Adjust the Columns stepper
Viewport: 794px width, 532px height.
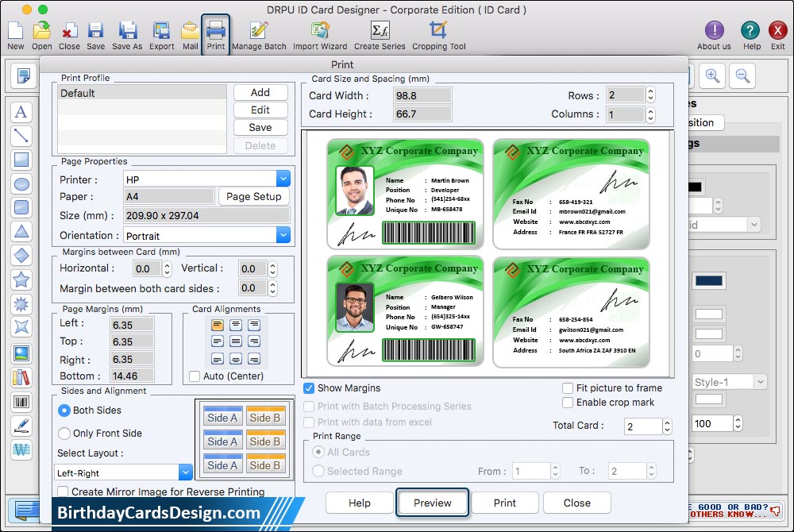651,114
